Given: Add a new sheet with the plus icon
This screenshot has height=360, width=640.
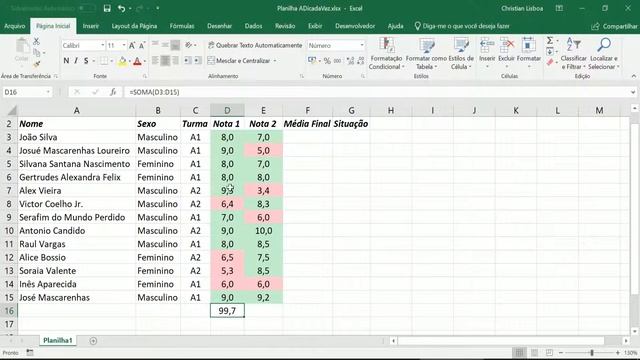Looking at the screenshot, I should coord(93,341).
